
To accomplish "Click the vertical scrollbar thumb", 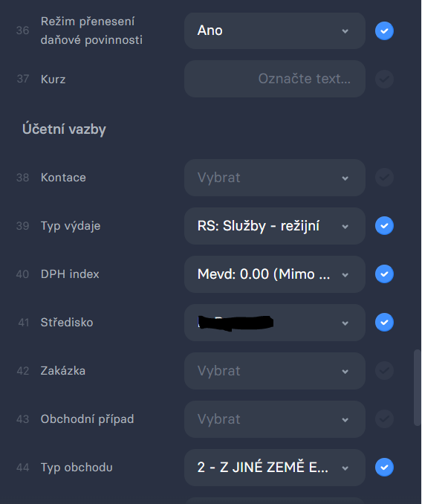I will pyautogui.click(x=418, y=387).
